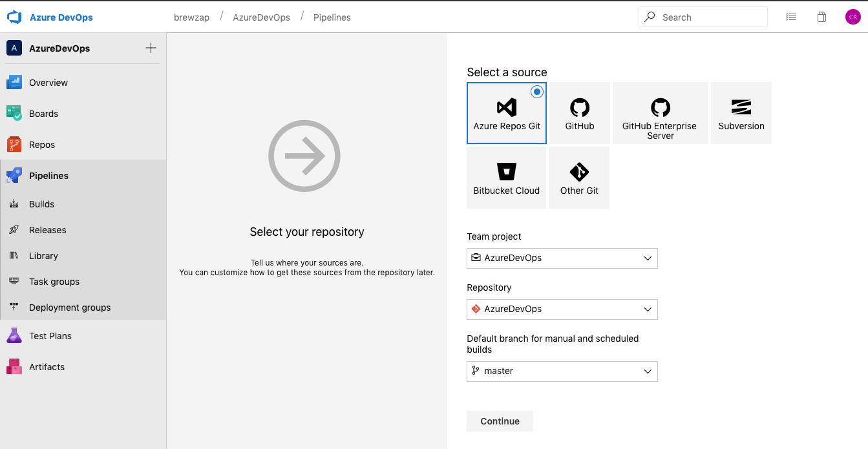Pick the Bitbucket Cloud source tile

coord(506,178)
